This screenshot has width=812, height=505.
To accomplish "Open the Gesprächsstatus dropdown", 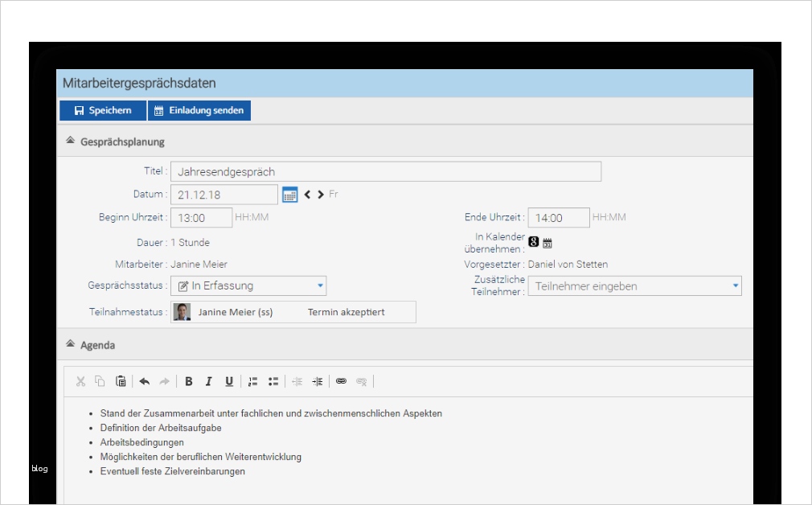I will 248,286.
